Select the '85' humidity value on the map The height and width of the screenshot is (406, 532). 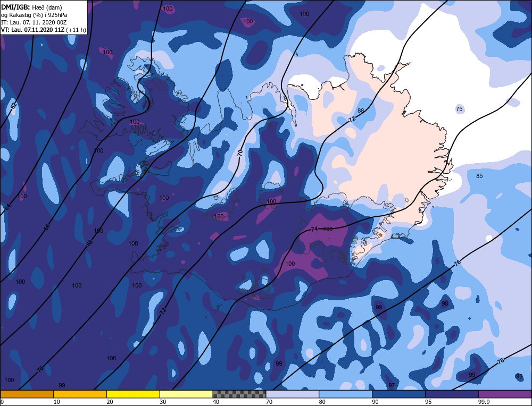click(479, 176)
